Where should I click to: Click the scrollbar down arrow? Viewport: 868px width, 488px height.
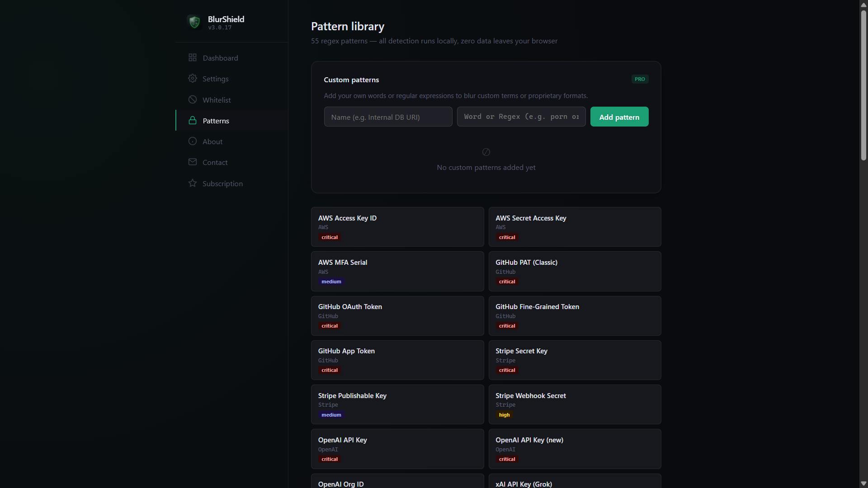(x=863, y=483)
